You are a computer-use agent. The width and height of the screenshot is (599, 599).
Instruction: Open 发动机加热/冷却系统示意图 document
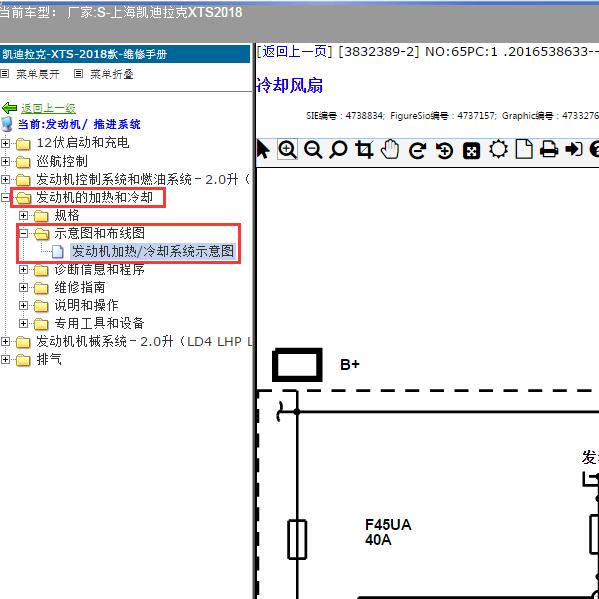click(x=153, y=251)
